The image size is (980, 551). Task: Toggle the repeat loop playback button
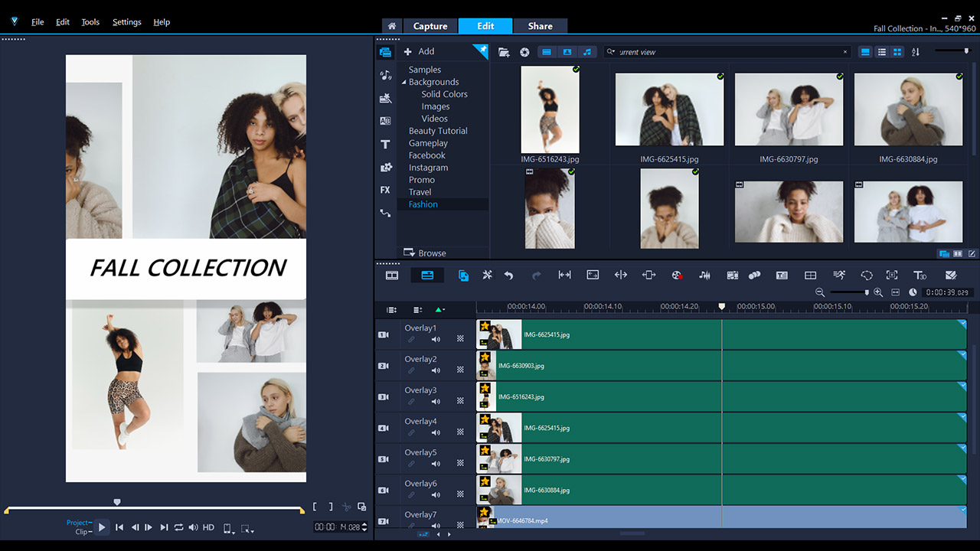point(178,527)
